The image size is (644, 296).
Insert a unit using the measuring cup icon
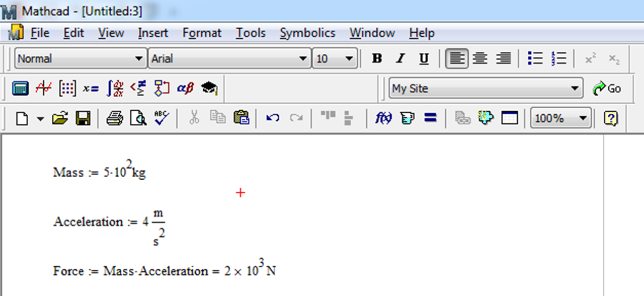tap(408, 118)
